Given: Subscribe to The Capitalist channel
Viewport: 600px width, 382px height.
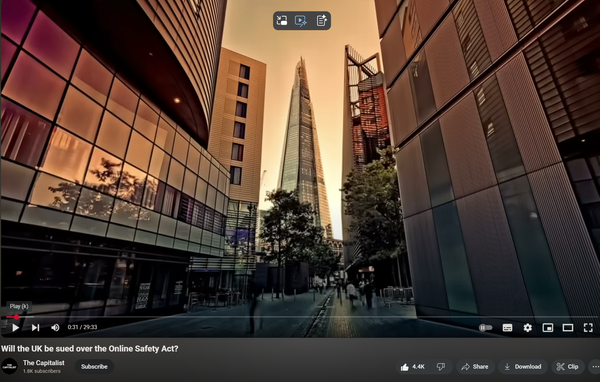Looking at the screenshot, I should (94, 367).
